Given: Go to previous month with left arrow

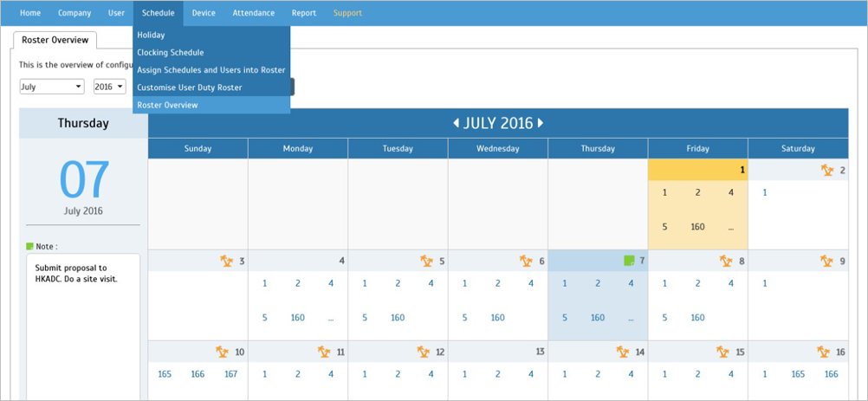Looking at the screenshot, I should [x=457, y=123].
